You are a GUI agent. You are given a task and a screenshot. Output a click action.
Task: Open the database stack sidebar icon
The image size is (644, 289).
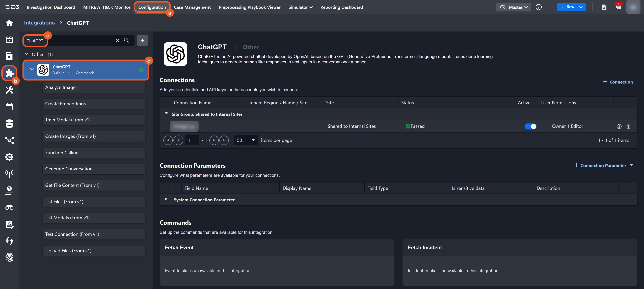[9, 123]
